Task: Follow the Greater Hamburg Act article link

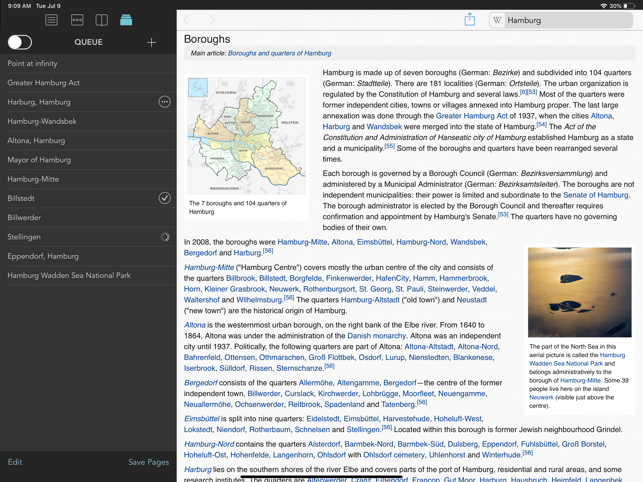Action: [471, 116]
